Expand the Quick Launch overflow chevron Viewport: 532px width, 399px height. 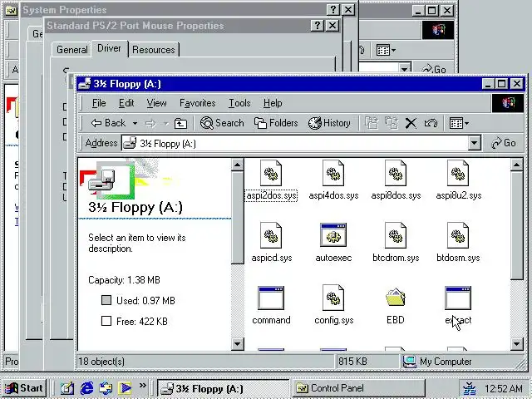tap(142, 386)
